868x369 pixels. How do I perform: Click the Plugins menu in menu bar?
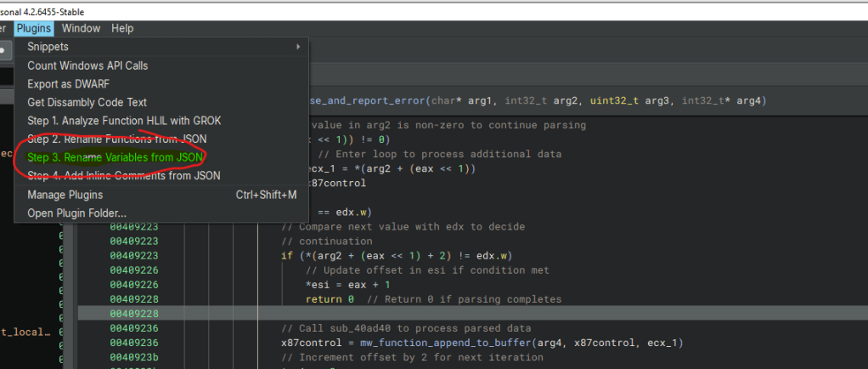point(34,28)
